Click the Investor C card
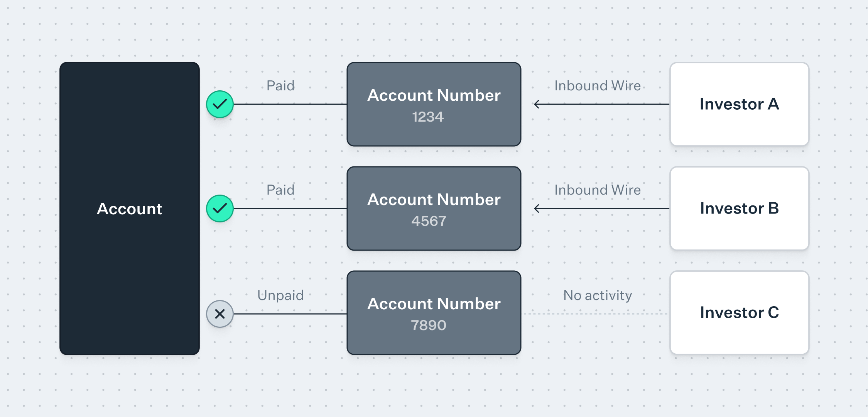This screenshot has width=868, height=417. (739, 313)
